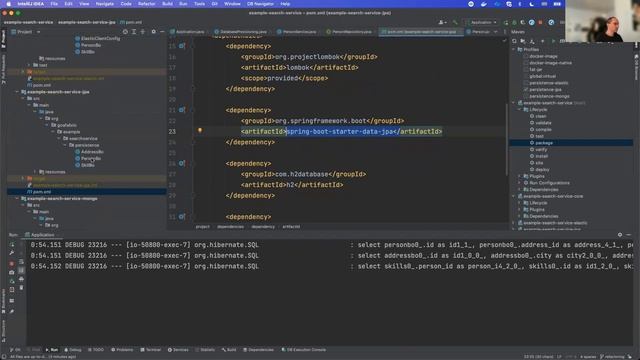Open Run panel gear settings icon
Viewport: 640px width, 360px height.
(620, 235)
